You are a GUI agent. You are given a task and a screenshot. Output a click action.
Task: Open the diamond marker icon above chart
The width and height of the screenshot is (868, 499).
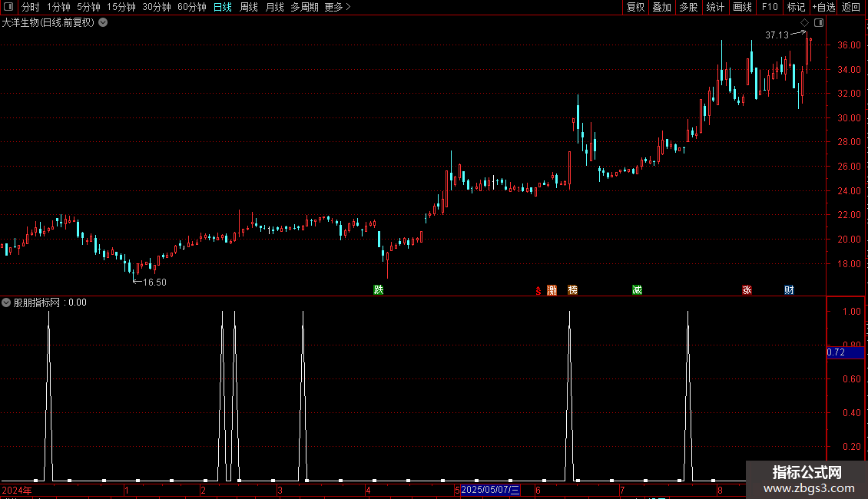(805, 23)
